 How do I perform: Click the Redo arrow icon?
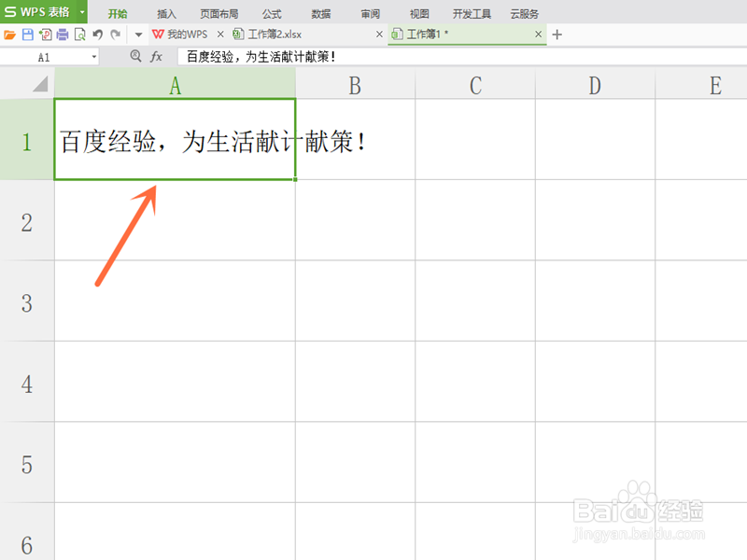[x=115, y=35]
